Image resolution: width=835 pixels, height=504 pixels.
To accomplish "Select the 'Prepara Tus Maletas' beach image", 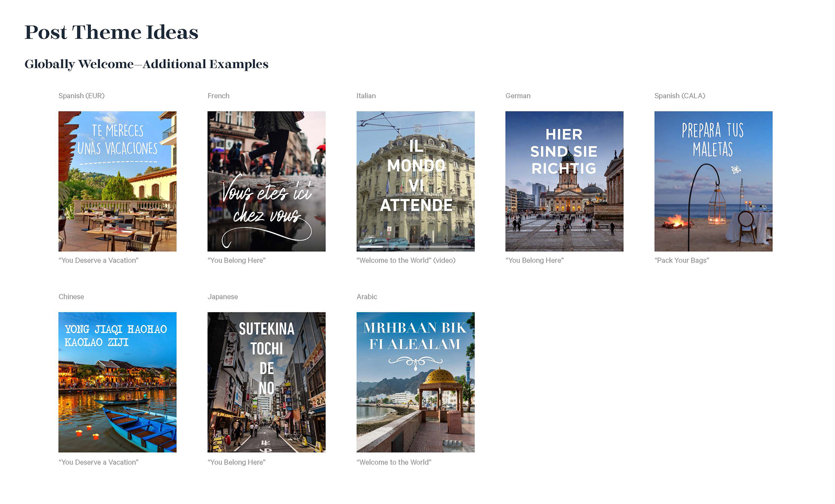I will 713,181.
